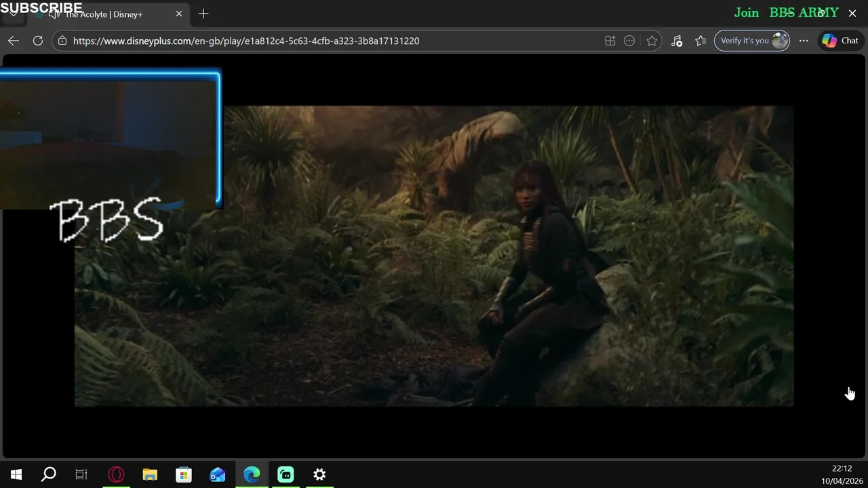View site information lock icon
The height and width of the screenshot is (488, 868).
pos(62,41)
